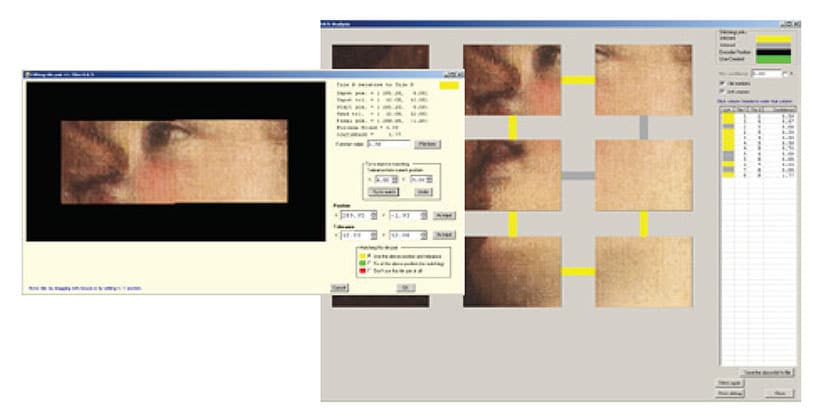Click yellow vertical link above bottom-right tile
Image resolution: width=820 pixels, height=420 pixels.
[x=644, y=224]
